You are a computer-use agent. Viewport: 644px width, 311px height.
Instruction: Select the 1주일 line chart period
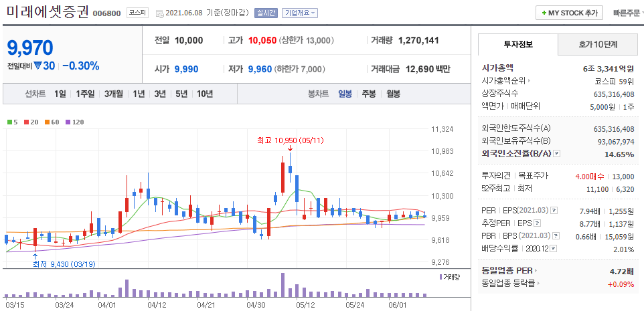tap(85, 94)
